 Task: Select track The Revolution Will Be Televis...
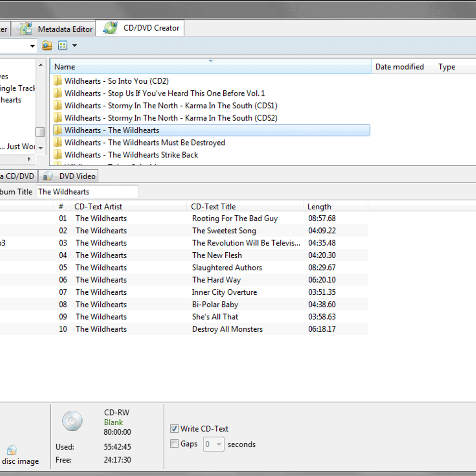click(246, 243)
